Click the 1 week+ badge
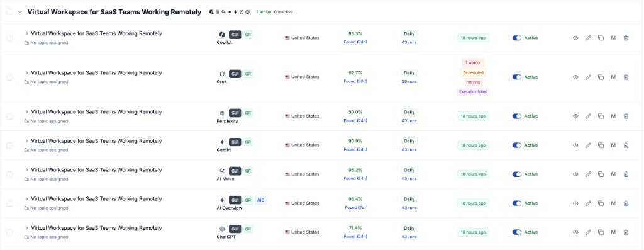Viewport: 644px width, 250px height. (x=473, y=62)
